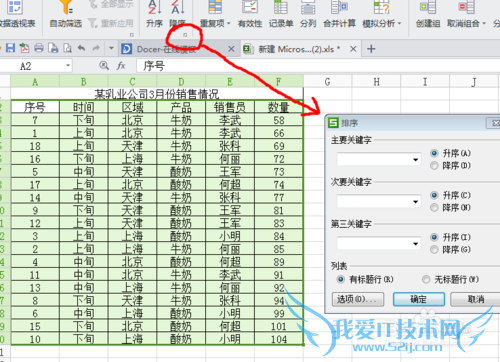Save the workbook with the floppy disk icon
Image resolution: width=500 pixels, height=362 pixels.
10,48
